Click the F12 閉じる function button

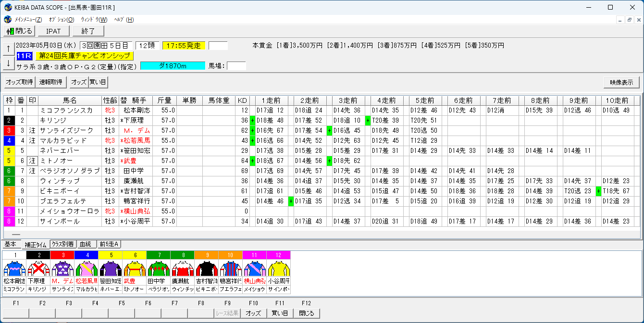(306, 313)
